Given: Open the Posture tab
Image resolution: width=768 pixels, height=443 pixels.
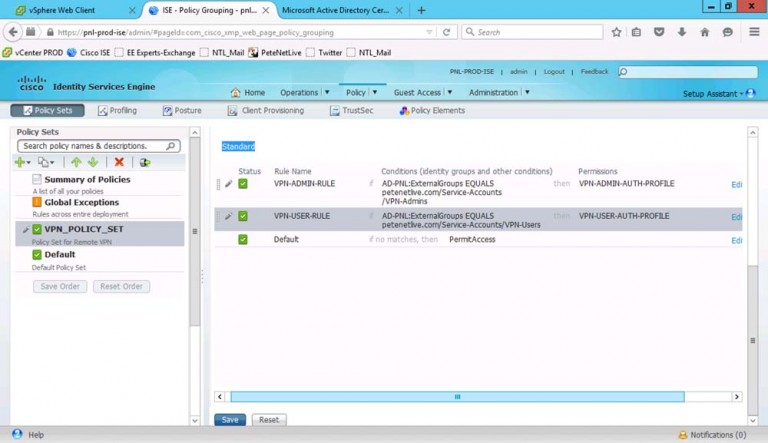Looking at the screenshot, I should [x=182, y=111].
